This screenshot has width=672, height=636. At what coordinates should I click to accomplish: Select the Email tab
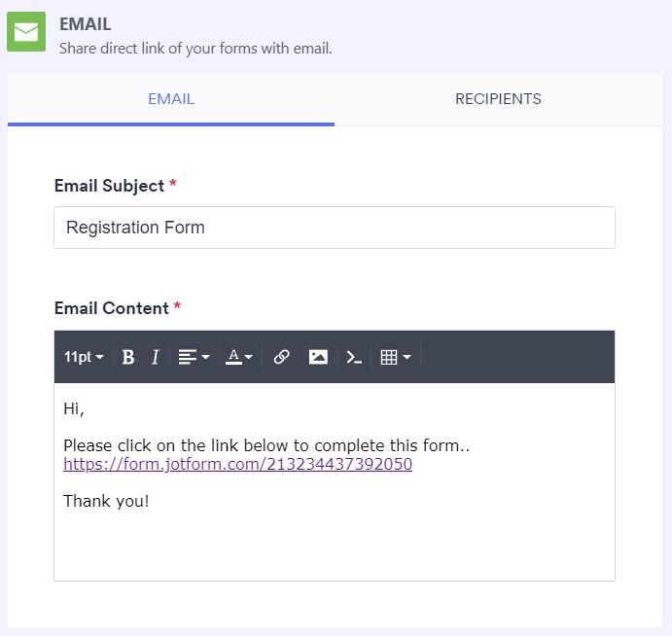pyautogui.click(x=171, y=98)
